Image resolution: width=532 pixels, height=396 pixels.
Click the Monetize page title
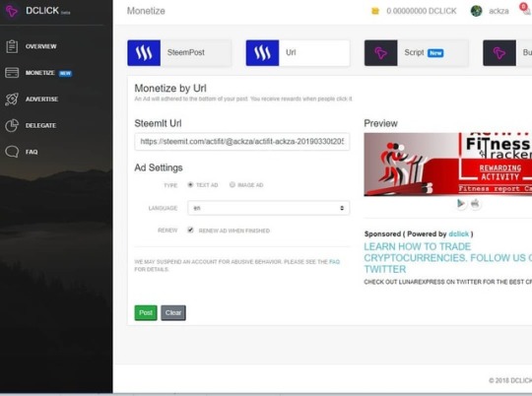[x=146, y=11]
